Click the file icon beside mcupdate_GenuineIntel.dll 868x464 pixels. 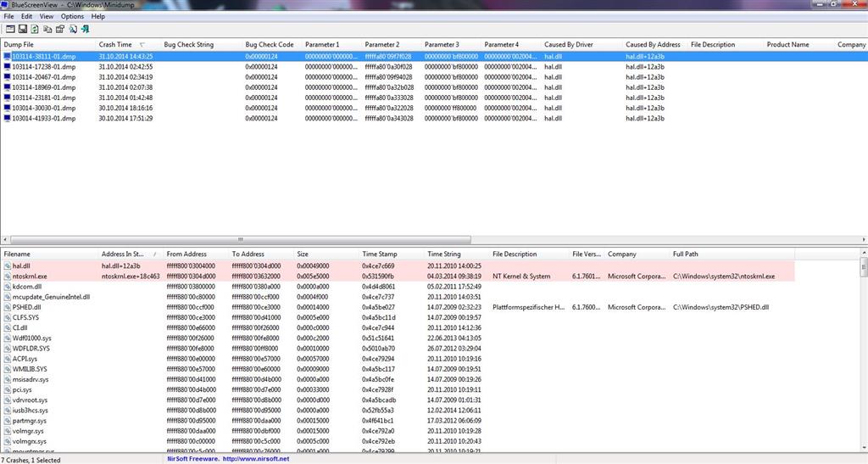(7, 297)
